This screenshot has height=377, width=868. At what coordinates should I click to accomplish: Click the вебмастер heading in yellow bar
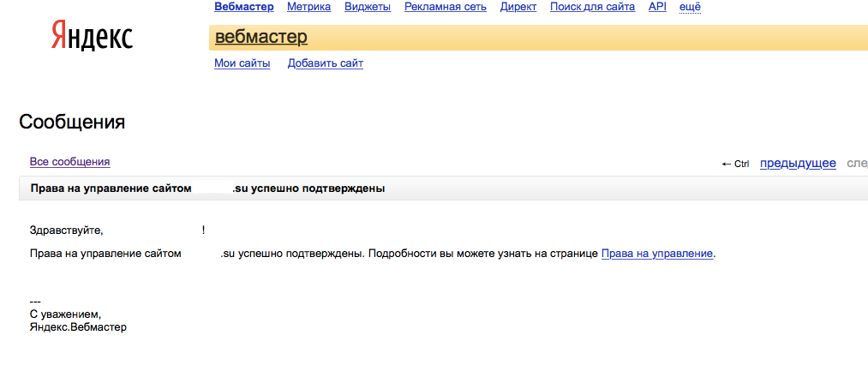261,37
